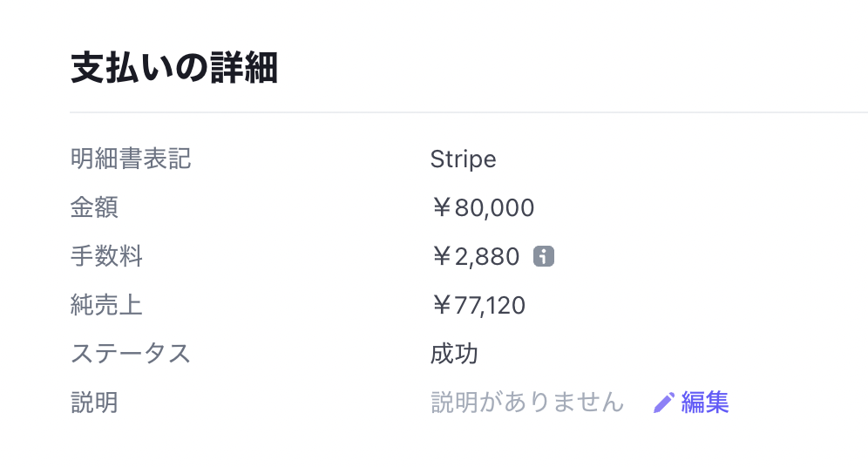Select the 成功 status value
The height and width of the screenshot is (467, 868).
tap(454, 354)
